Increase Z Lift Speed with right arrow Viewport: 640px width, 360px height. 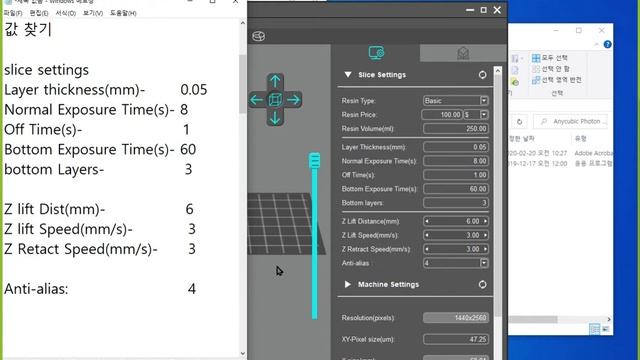[485, 235]
